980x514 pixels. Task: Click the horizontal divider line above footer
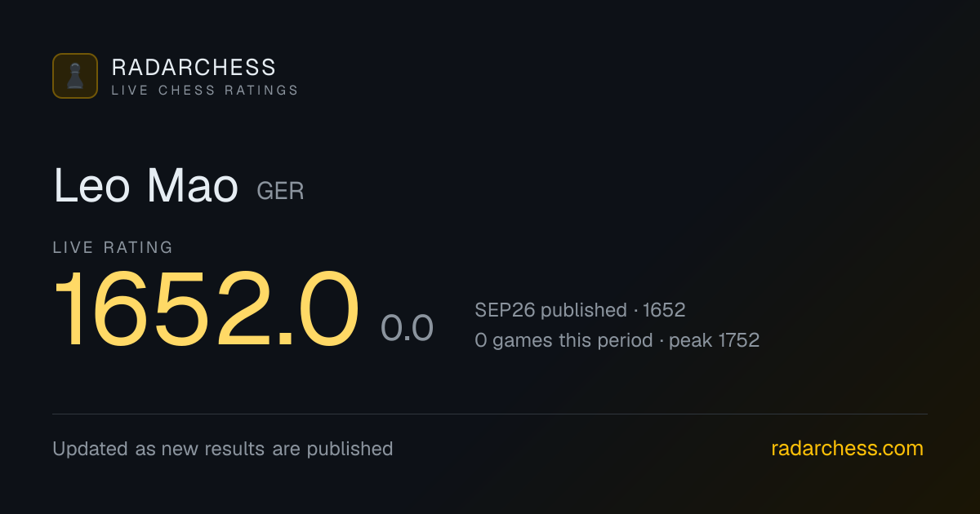click(490, 414)
